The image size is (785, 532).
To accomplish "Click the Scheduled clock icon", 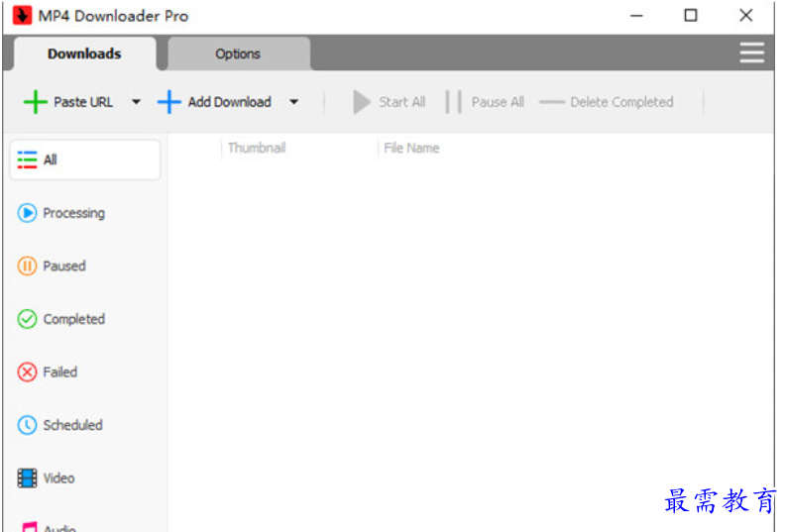I will pos(27,425).
